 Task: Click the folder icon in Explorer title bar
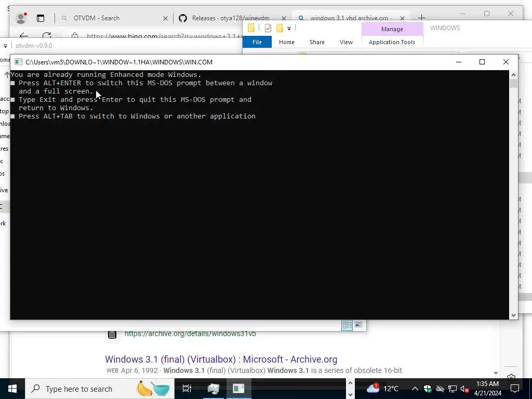251,28
